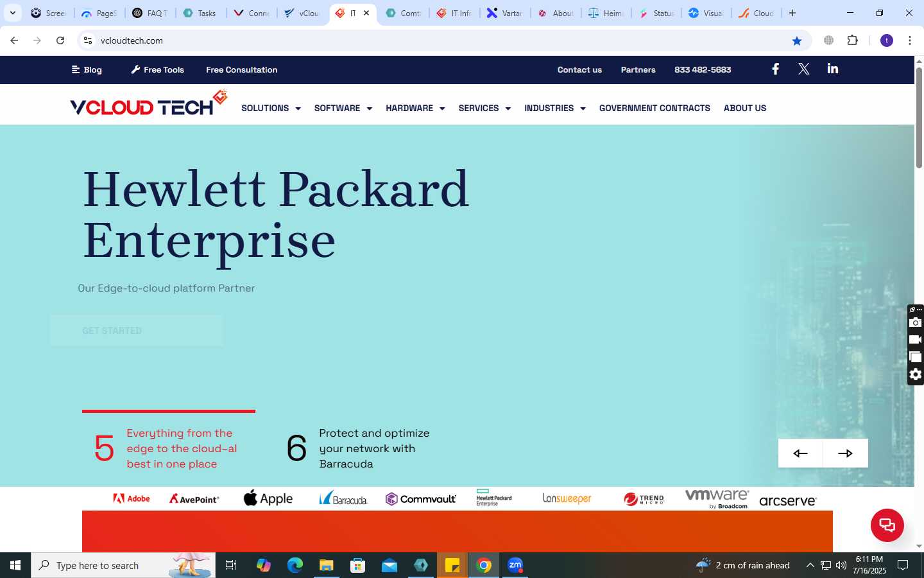Click the Blog link

pos(87,69)
